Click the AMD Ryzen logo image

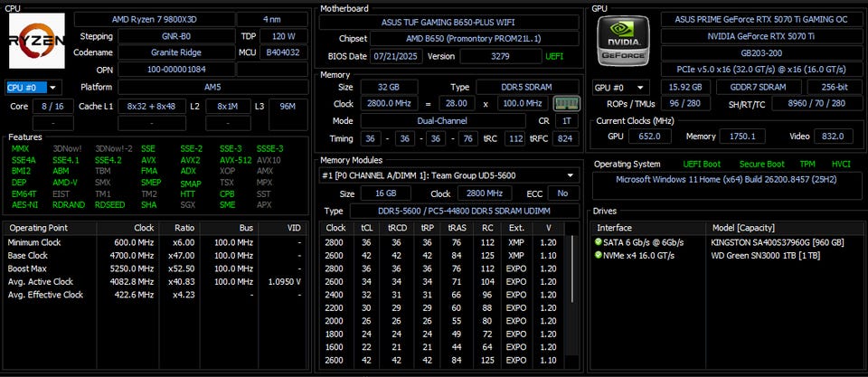[x=36, y=41]
